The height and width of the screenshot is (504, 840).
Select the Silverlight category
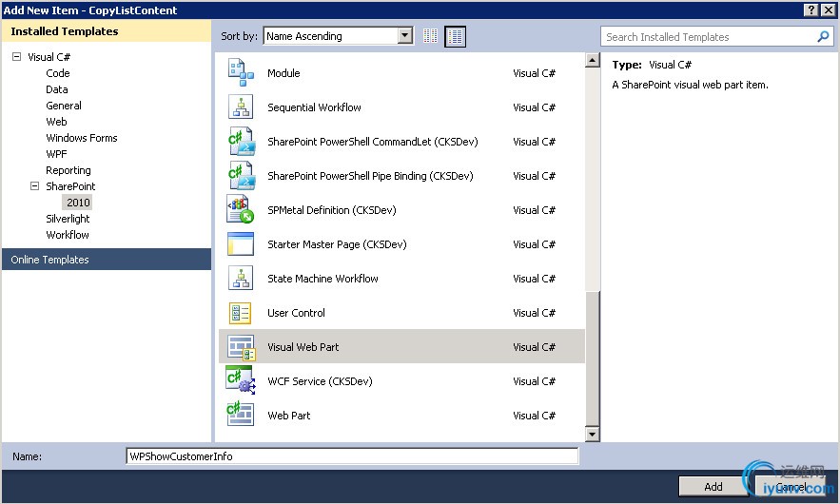pyautogui.click(x=68, y=219)
